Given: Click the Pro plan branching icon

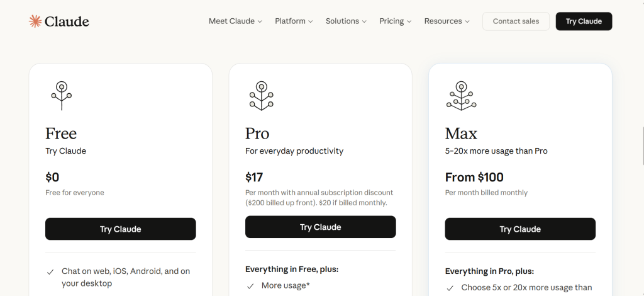Looking at the screenshot, I should pos(261,96).
